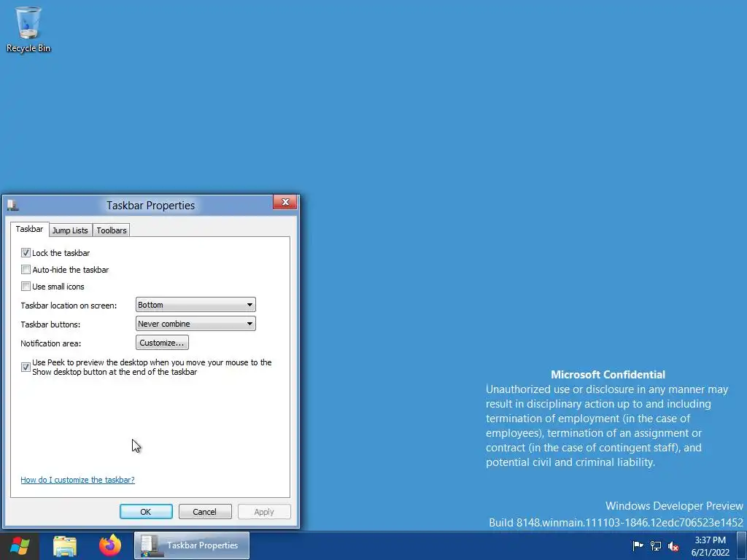The image size is (747, 560).
Task: Open the Taskbar buttons Never combine dropdown
Action: pyautogui.click(x=196, y=324)
